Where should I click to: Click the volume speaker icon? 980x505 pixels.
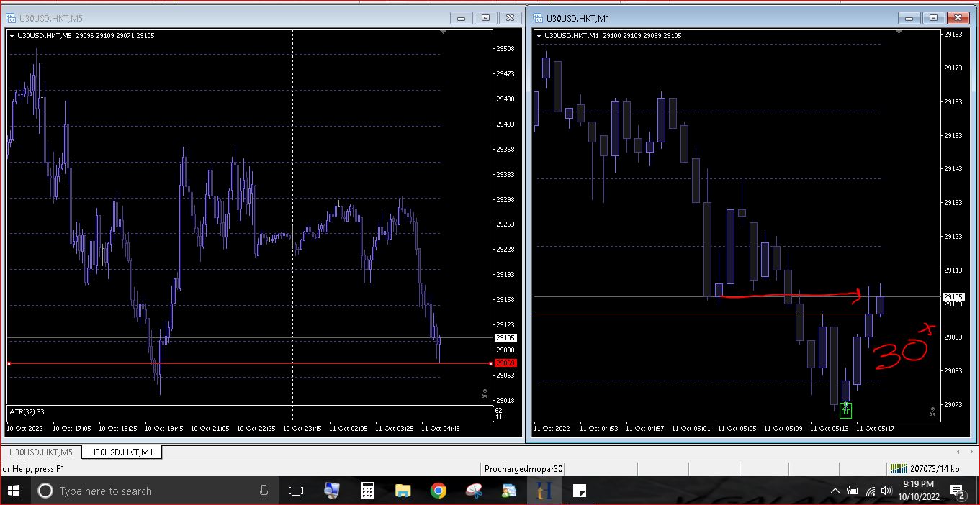click(886, 491)
